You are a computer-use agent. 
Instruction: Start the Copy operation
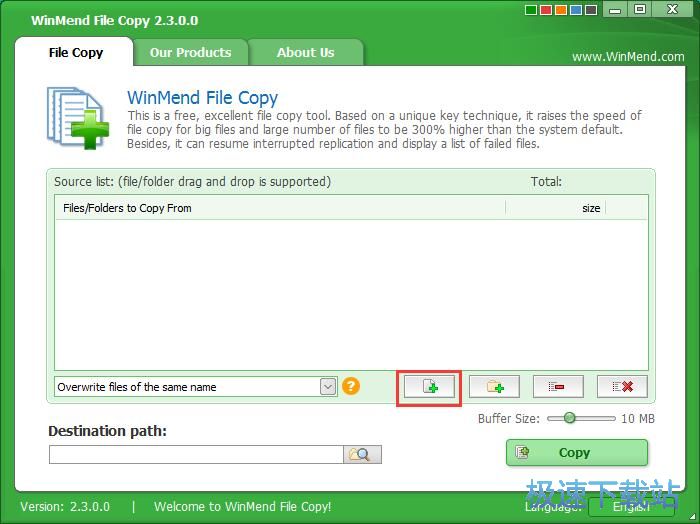(577, 453)
